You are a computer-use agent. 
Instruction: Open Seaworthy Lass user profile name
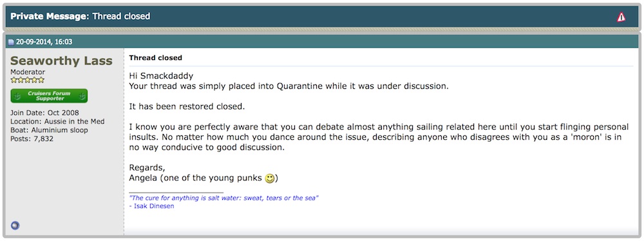pos(61,61)
